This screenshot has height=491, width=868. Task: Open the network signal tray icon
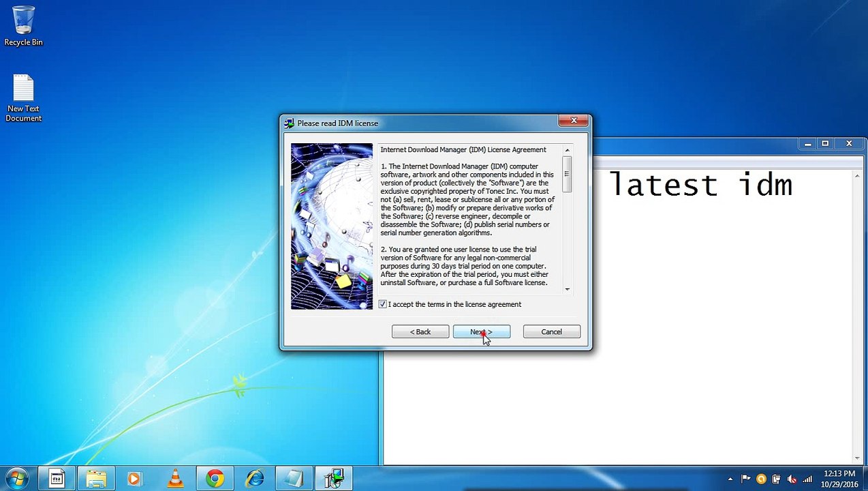tap(807, 479)
